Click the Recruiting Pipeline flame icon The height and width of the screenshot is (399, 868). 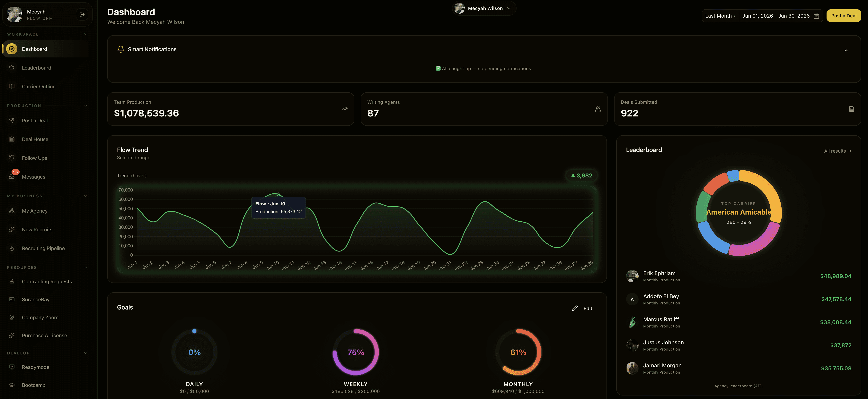[x=12, y=248]
